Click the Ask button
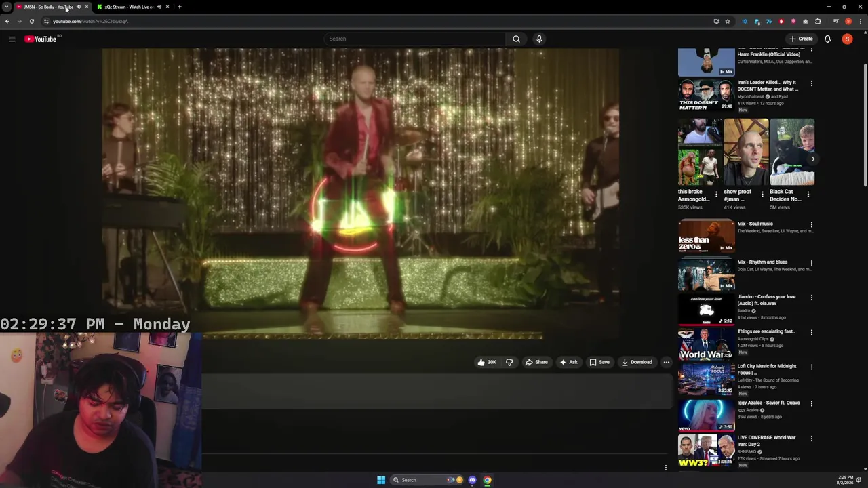This screenshot has height=488, width=868. pyautogui.click(x=568, y=362)
